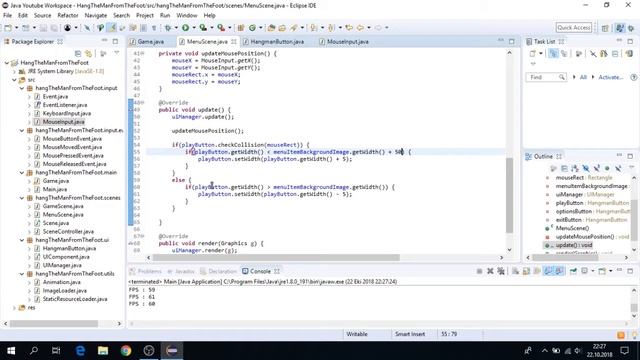This screenshot has width=640, height=360.
Task: Collapse the HangTheManFromTheFoot project node
Action: point(7,63)
